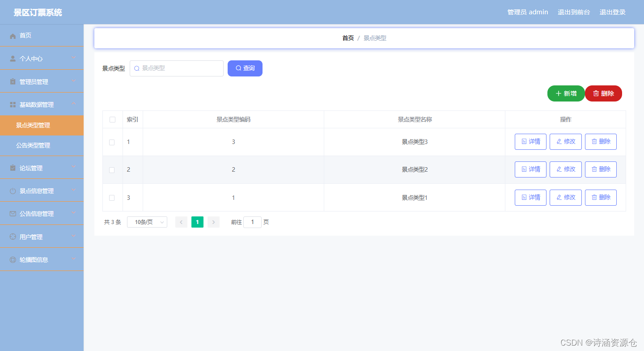Screen dimensions: 644x351
Task: Click the plus icon on the 新增 button
Action: pos(558,93)
